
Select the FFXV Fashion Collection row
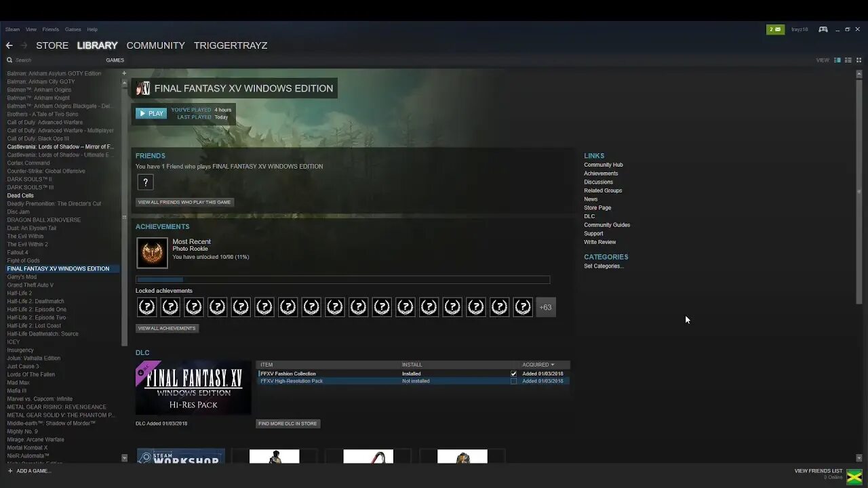(x=413, y=373)
